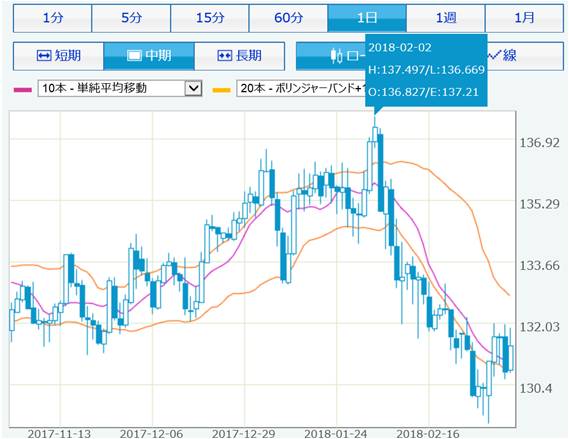Image resolution: width=569 pixels, height=439 pixels.
Task: Click the peak candlestick under the tooltip
Action: pos(375,134)
